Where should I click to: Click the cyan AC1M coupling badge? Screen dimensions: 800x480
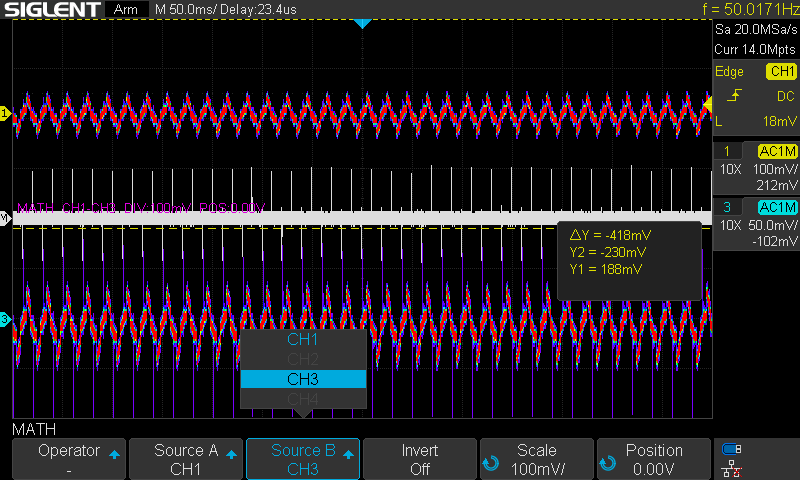[777, 207]
